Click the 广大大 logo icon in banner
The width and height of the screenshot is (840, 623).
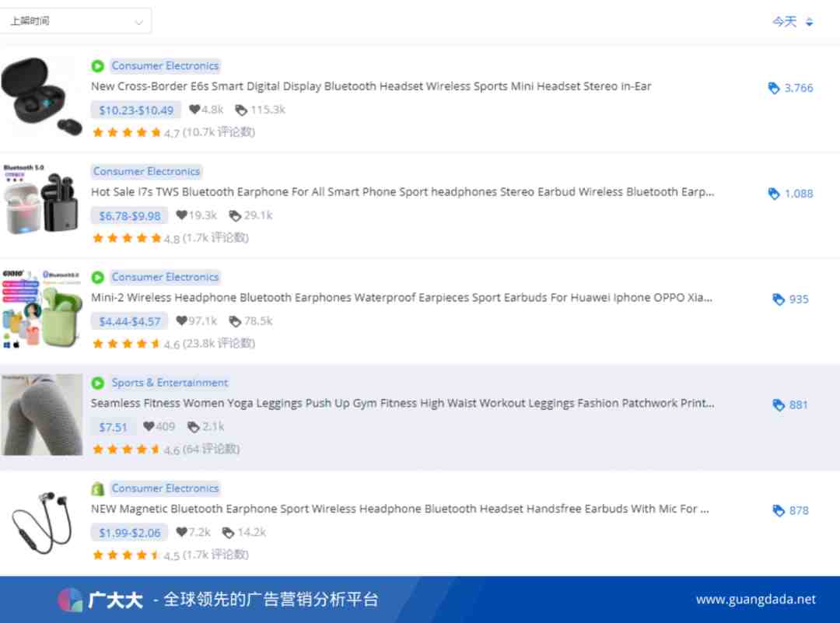click(x=70, y=600)
